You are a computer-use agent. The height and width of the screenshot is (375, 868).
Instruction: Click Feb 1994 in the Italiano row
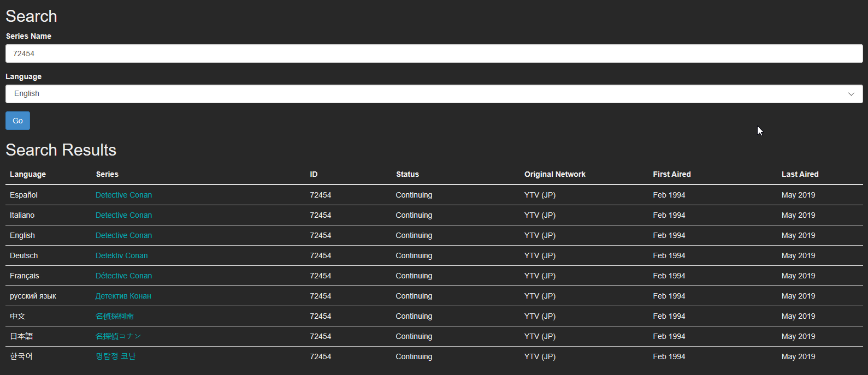click(669, 215)
